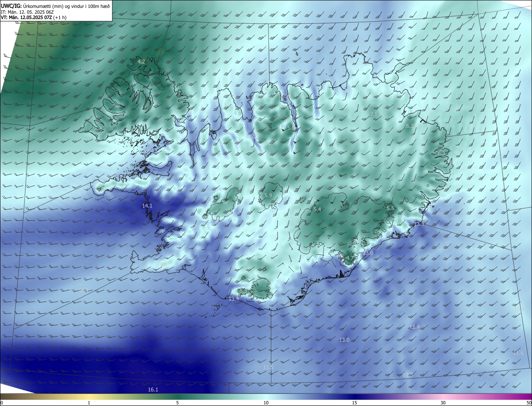Click the 30 tick on the color scale

click(x=443, y=403)
